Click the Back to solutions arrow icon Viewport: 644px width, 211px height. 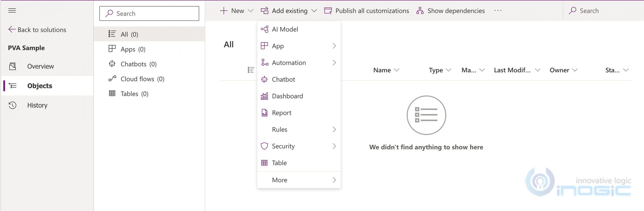pyautogui.click(x=12, y=29)
